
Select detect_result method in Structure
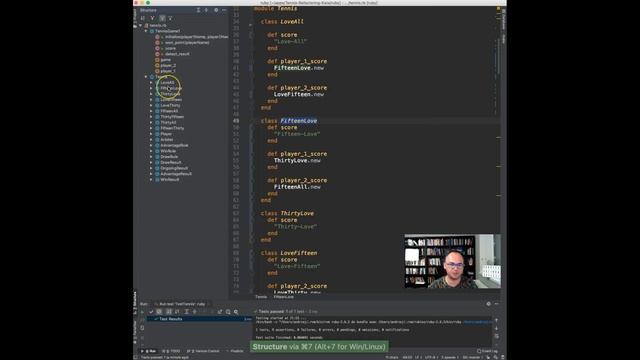(177, 54)
